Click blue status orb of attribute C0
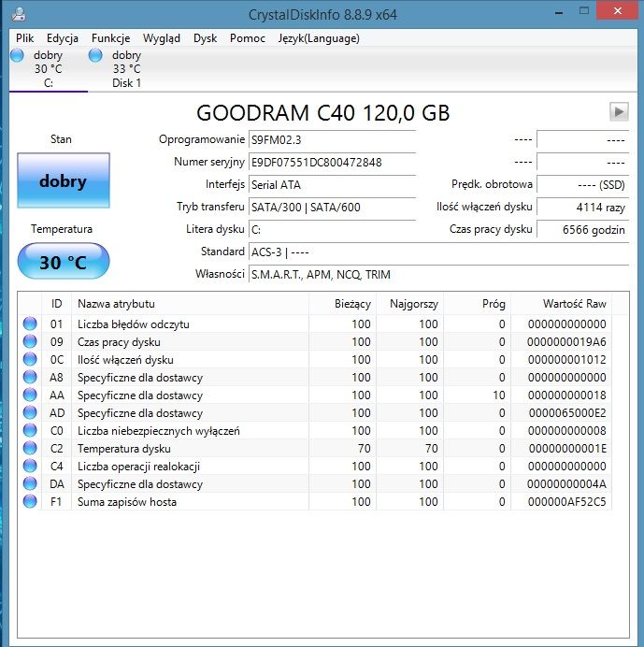The width and height of the screenshot is (644, 647). (30, 430)
